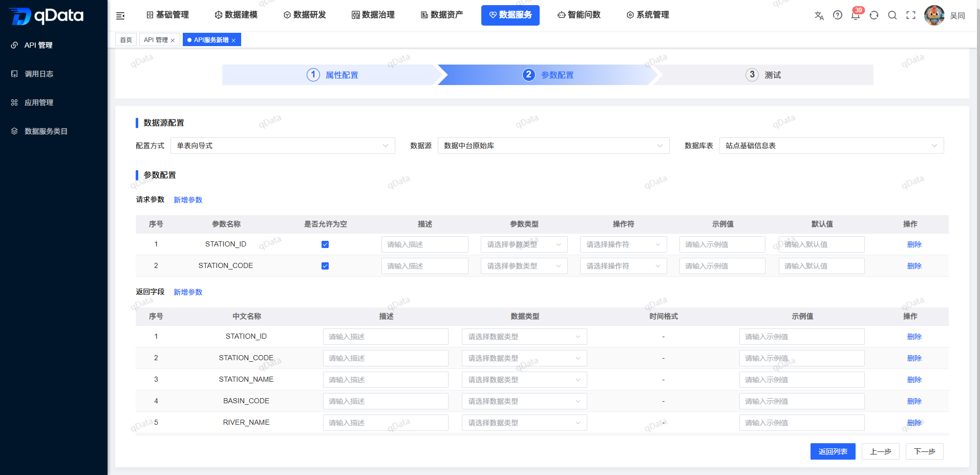Open 参数类型 dropdown for STATION_ID request row
980x475 pixels.
(524, 244)
